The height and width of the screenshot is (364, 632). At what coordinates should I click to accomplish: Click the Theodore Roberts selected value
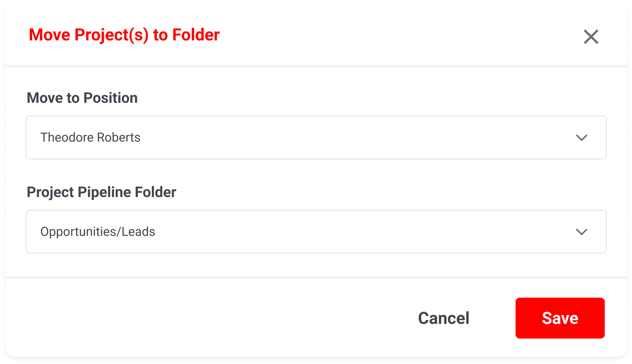click(x=90, y=137)
